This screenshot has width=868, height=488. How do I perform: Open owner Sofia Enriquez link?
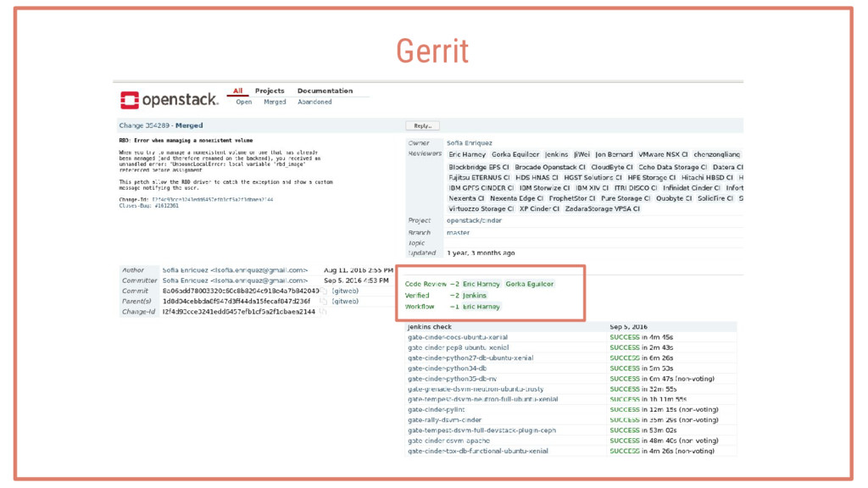click(470, 142)
